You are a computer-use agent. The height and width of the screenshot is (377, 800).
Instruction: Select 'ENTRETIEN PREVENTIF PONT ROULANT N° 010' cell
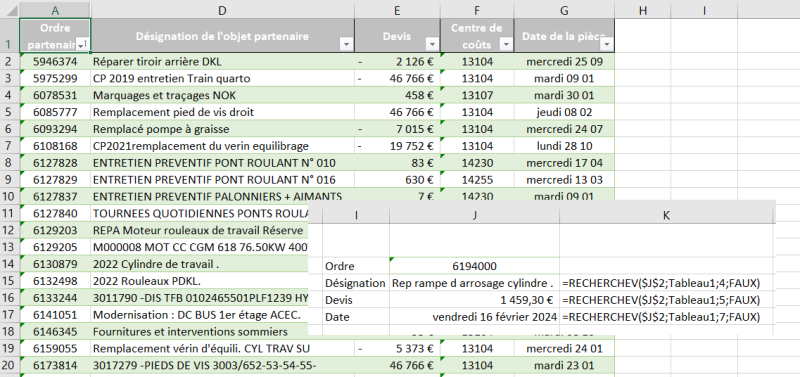222,163
